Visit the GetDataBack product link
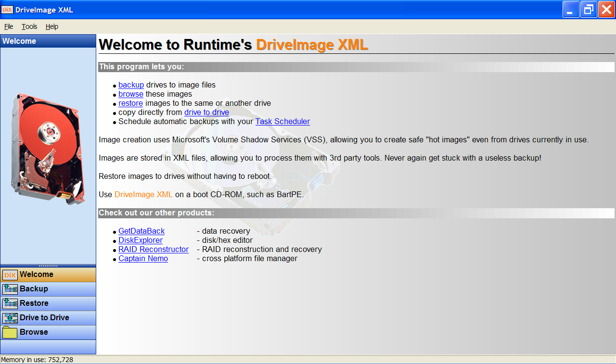 (x=141, y=231)
